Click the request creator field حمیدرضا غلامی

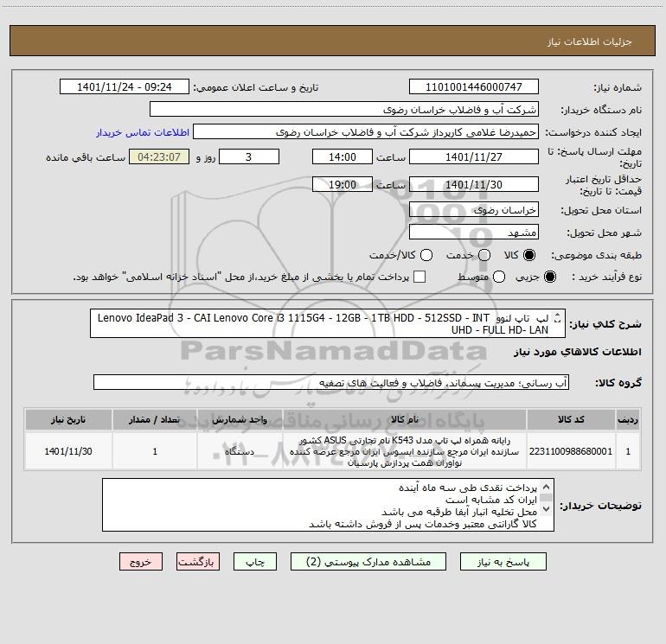(x=366, y=131)
